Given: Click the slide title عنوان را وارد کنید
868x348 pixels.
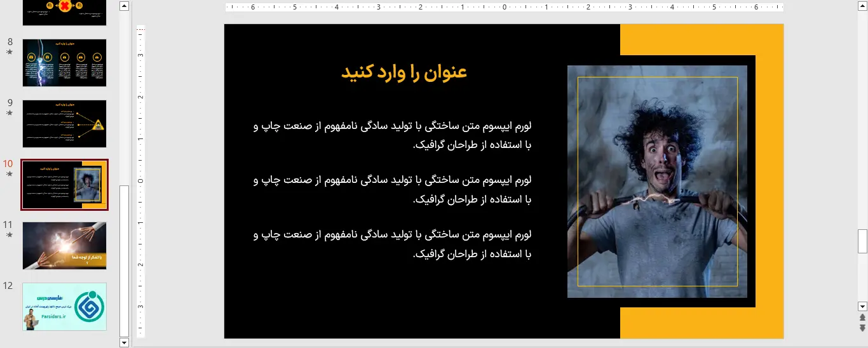Looking at the screenshot, I should click(x=404, y=72).
